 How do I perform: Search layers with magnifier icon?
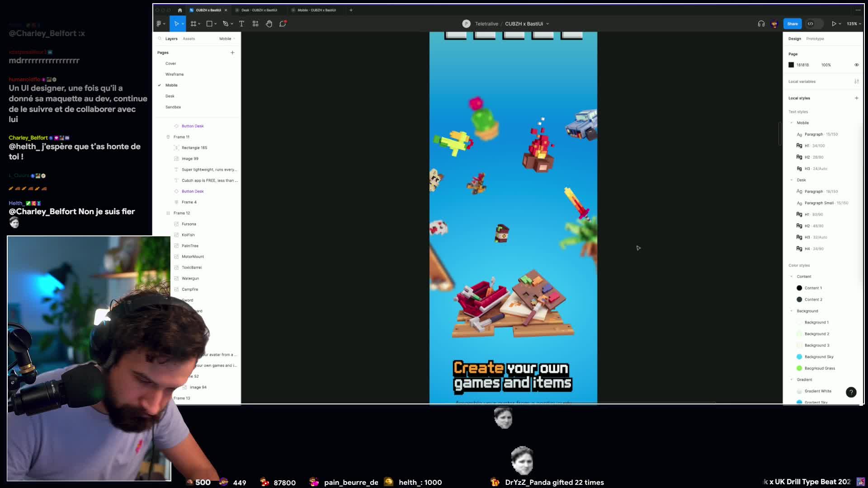[x=160, y=38]
